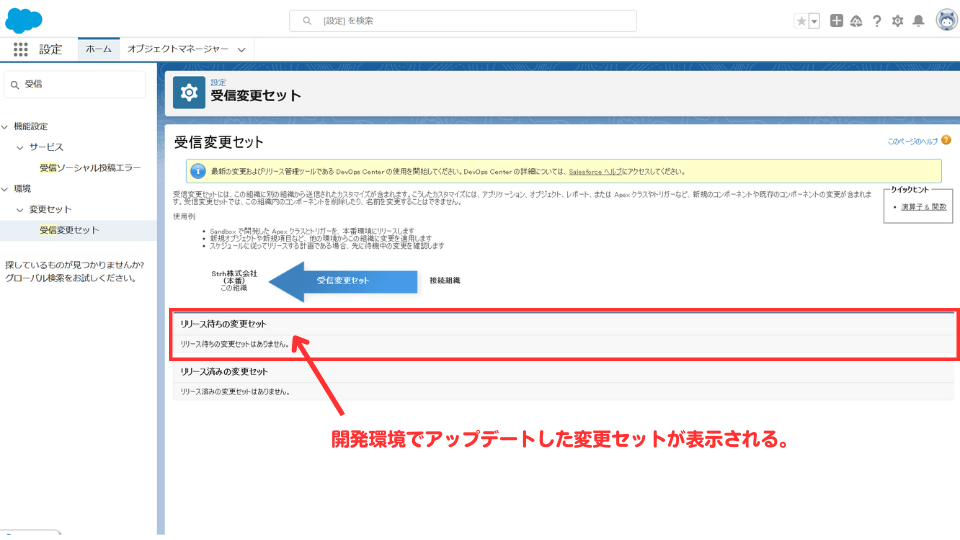
Task: Click the favorites star icon
Action: tap(800, 21)
